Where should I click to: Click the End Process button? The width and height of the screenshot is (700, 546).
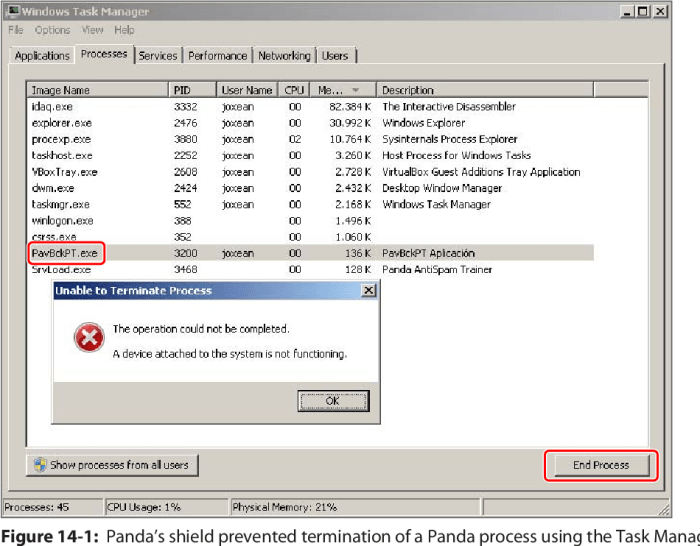[601, 465]
